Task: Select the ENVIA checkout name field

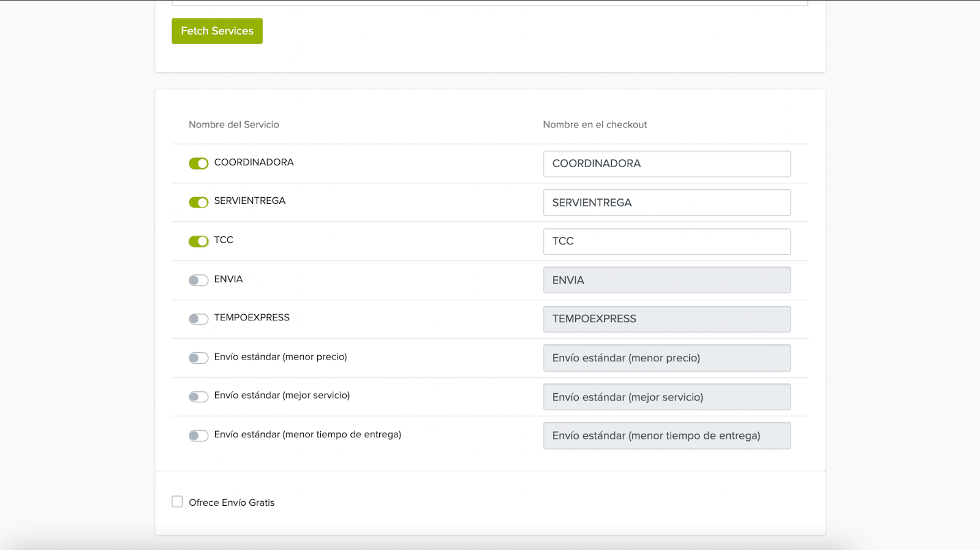Action: coord(666,281)
